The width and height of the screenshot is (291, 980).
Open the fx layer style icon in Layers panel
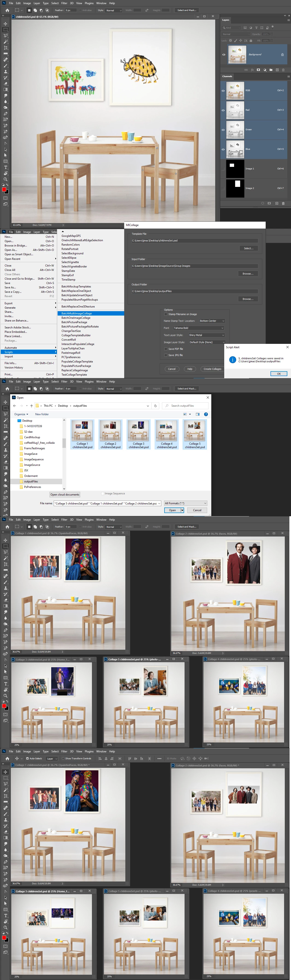[x=252, y=70]
